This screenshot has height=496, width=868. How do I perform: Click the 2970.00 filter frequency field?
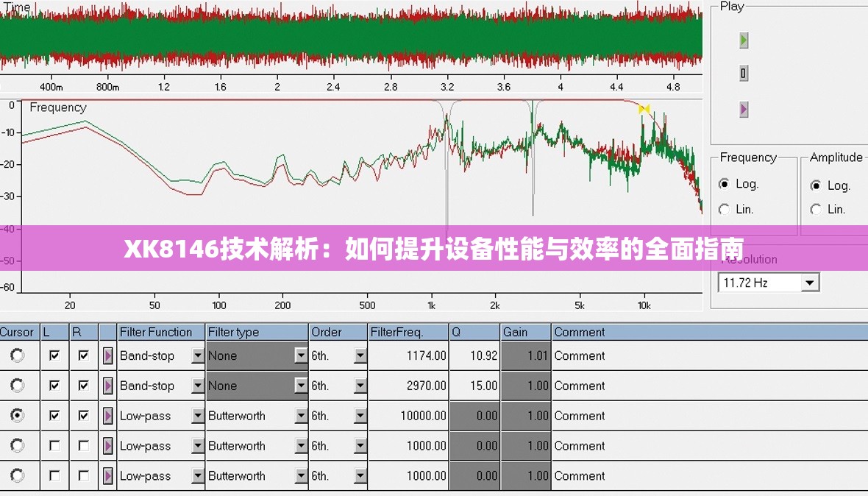(408, 386)
